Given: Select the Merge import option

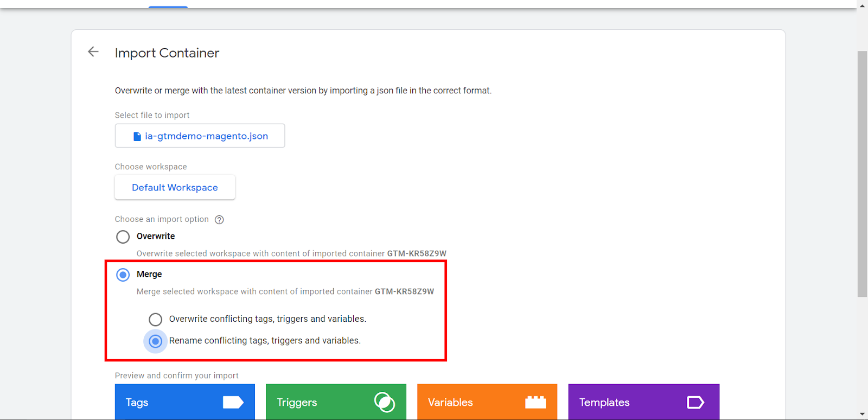Looking at the screenshot, I should point(123,275).
